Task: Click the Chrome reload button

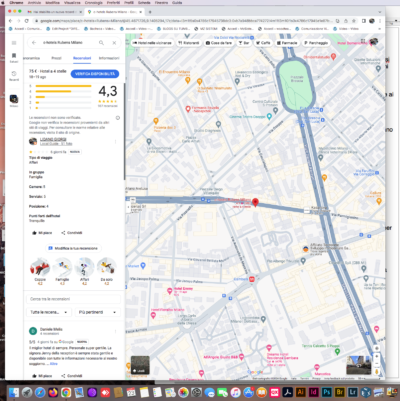Action: coord(26,21)
